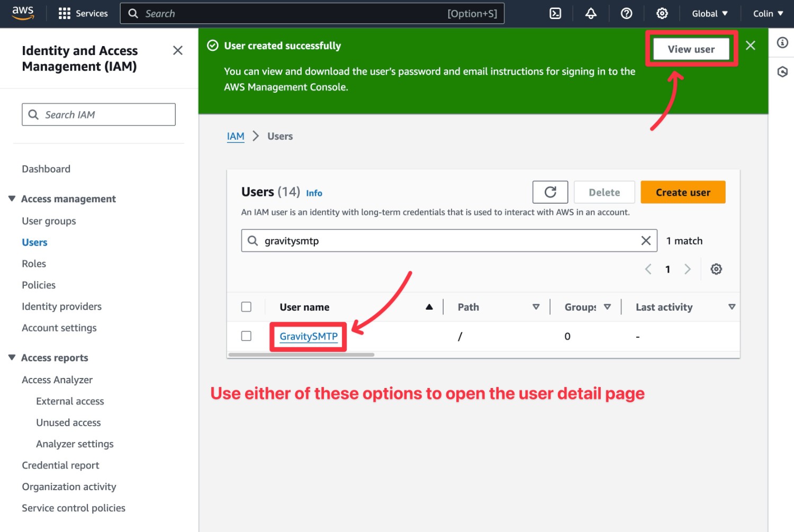Click the gravitysmtp user filter field
This screenshot has width=794, height=532.
coord(449,241)
